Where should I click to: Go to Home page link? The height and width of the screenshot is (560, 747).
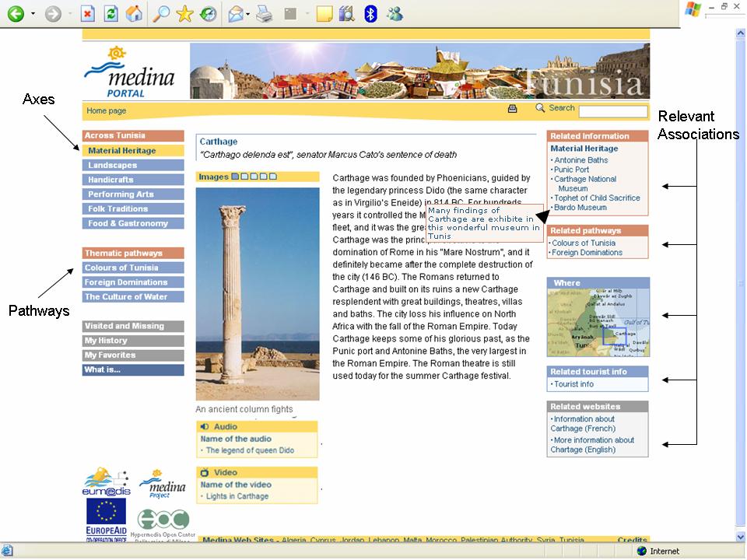click(x=107, y=110)
